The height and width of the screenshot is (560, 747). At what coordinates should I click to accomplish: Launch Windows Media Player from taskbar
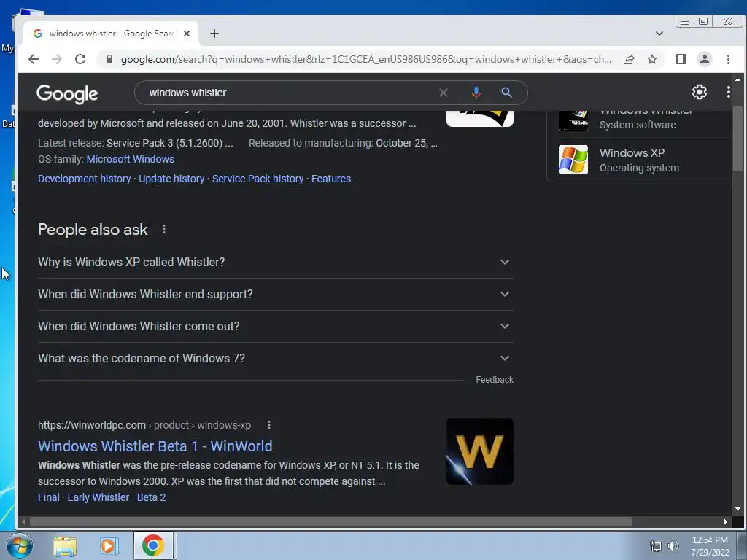(109, 545)
